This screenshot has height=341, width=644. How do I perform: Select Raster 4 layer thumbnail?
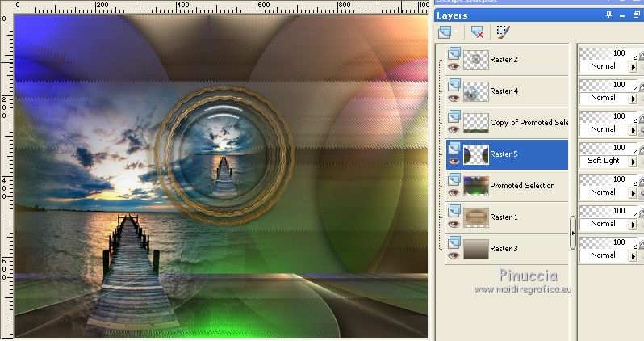(476, 92)
